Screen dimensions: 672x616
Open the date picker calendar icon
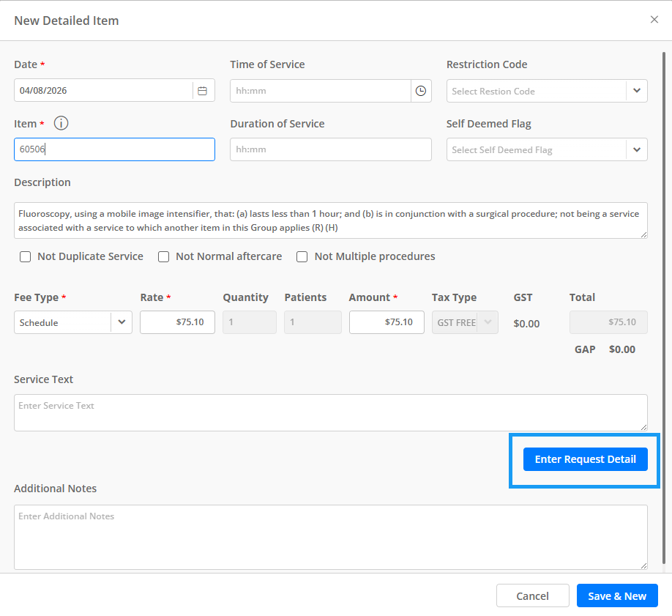coord(202,91)
